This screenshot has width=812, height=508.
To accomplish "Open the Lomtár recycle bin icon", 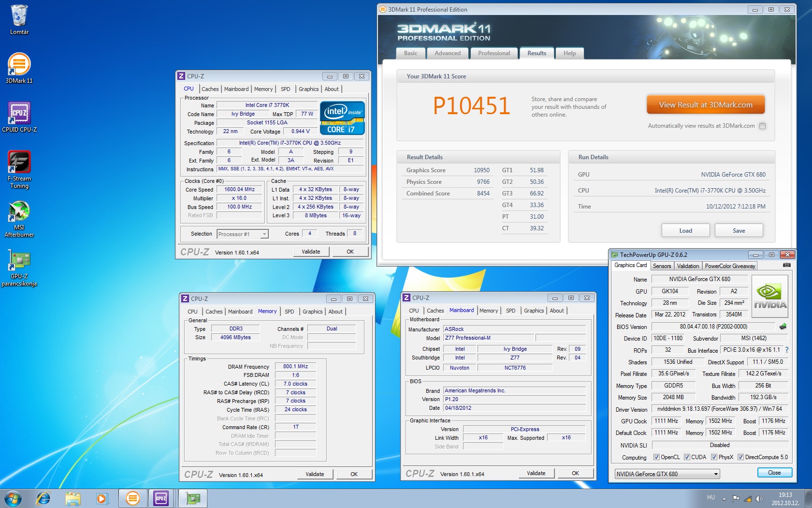I will click(x=19, y=19).
